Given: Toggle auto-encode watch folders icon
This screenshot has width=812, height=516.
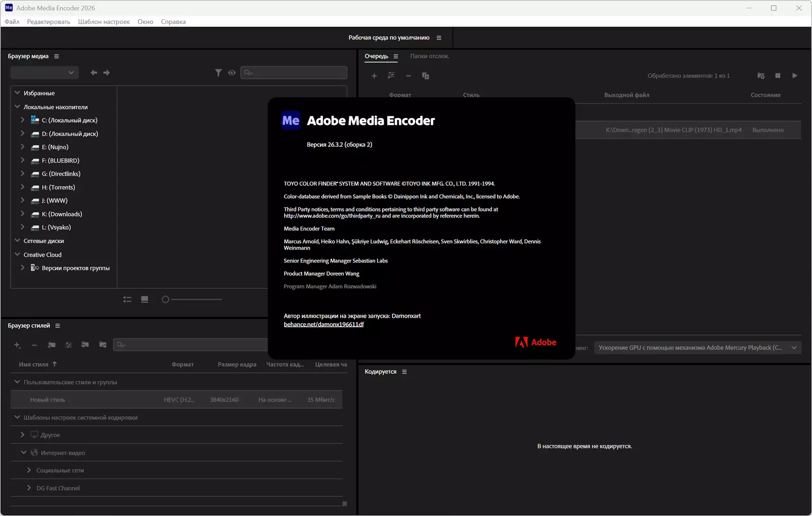Looking at the screenshot, I should coord(761,76).
